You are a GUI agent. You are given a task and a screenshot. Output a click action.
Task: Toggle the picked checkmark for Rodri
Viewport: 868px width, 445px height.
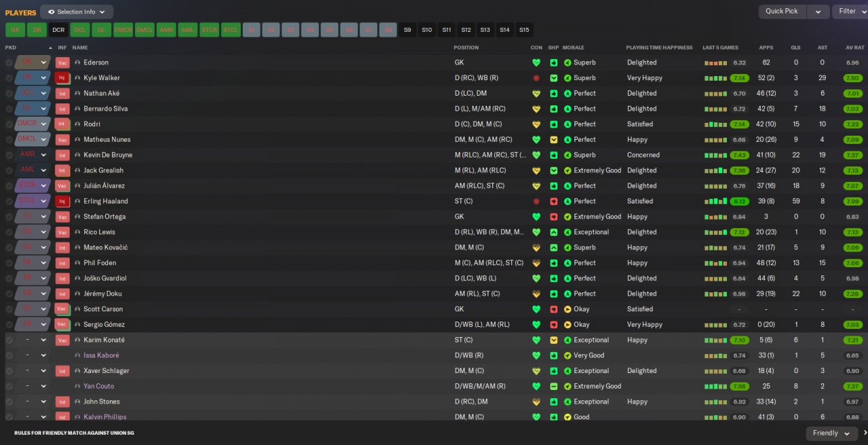coord(9,124)
